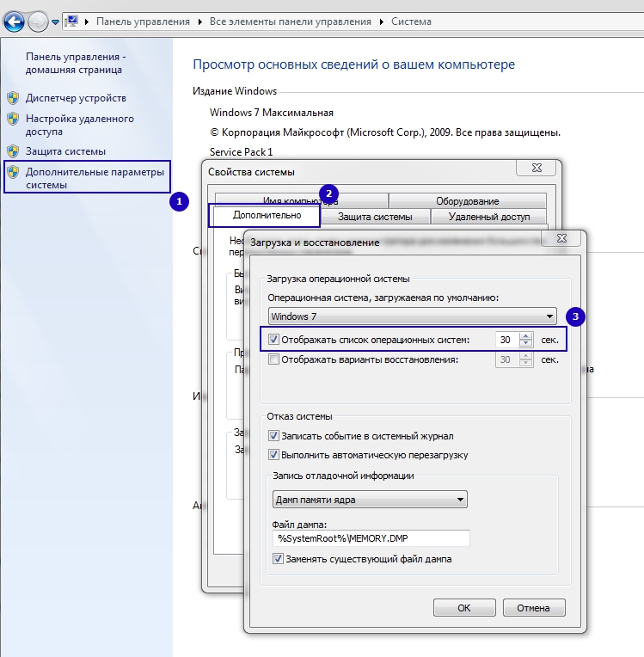The width and height of the screenshot is (644, 657).
Task: Toggle Отображать список операционных систем checkbox
Action: tap(274, 340)
